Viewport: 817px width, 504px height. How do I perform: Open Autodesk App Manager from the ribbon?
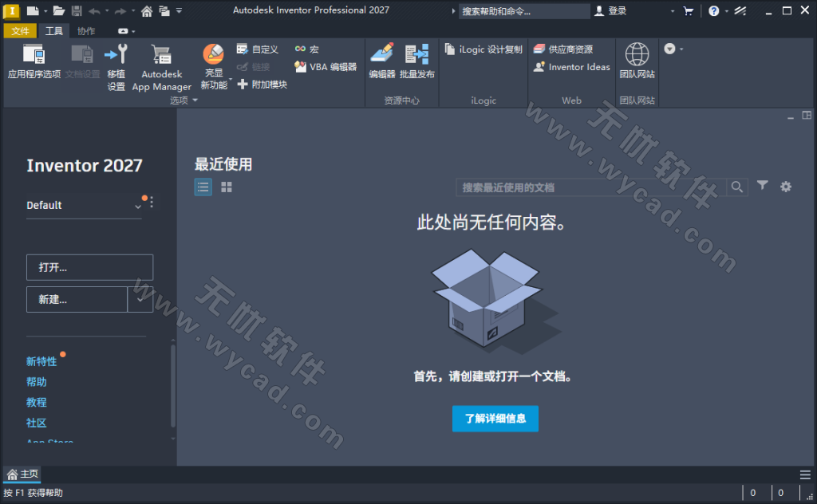pos(161,68)
